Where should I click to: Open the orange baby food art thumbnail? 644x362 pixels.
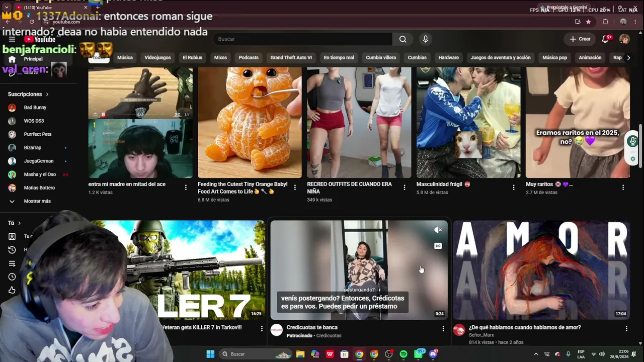click(250, 122)
